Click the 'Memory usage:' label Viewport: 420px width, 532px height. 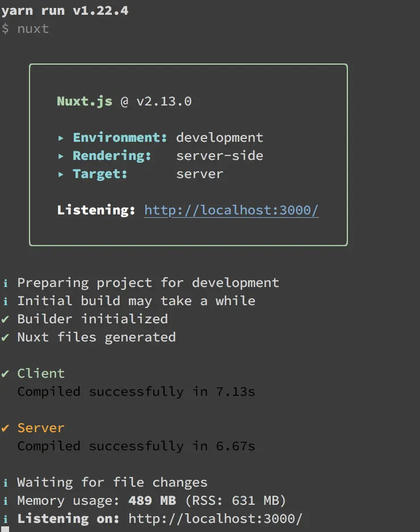point(68,500)
